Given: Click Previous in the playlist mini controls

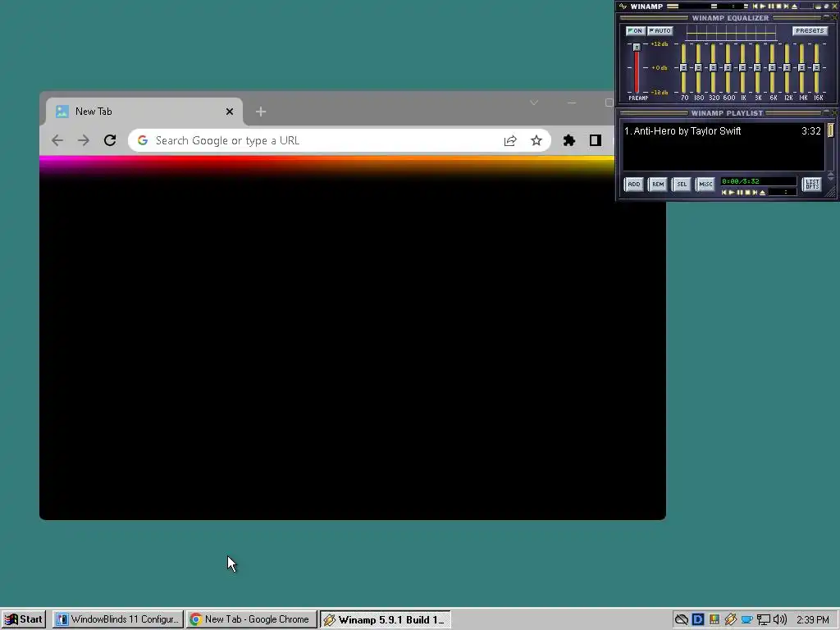Looking at the screenshot, I should pos(724,192).
